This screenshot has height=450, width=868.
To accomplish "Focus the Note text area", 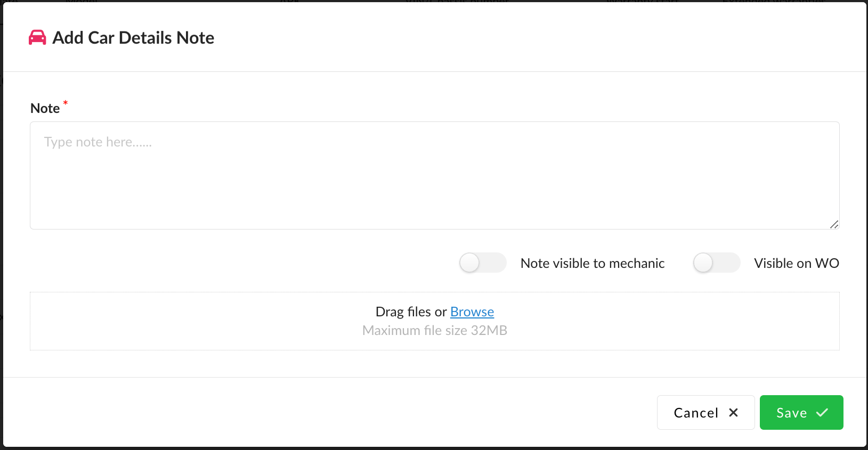I will (x=434, y=181).
